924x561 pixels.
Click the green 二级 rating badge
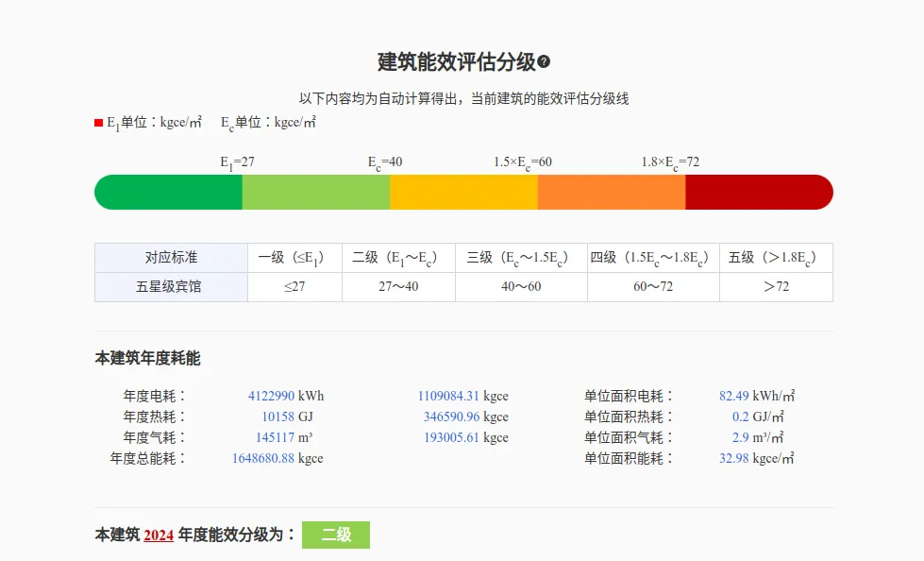335,535
